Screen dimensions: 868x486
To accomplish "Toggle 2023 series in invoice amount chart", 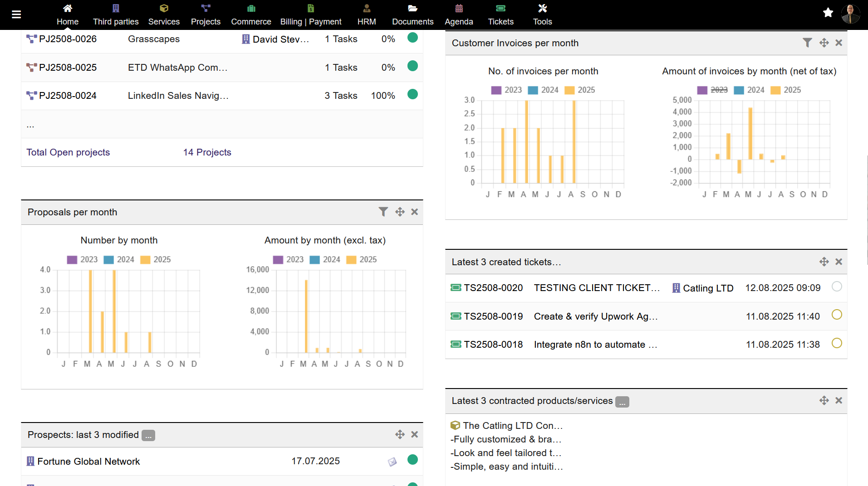I will tap(719, 90).
